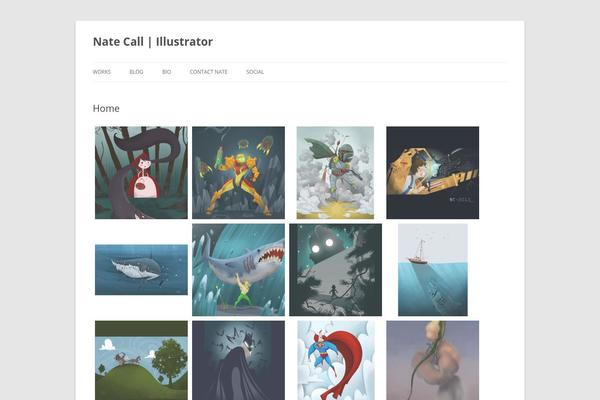This screenshot has width=600, height=400.
Task: Open the green hills and tree illustration
Action: 141,360
